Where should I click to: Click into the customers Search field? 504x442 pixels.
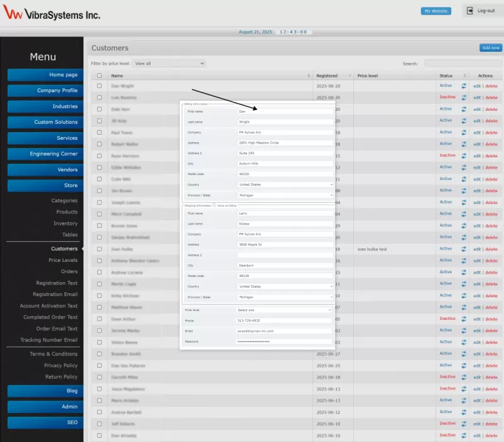click(x=462, y=64)
